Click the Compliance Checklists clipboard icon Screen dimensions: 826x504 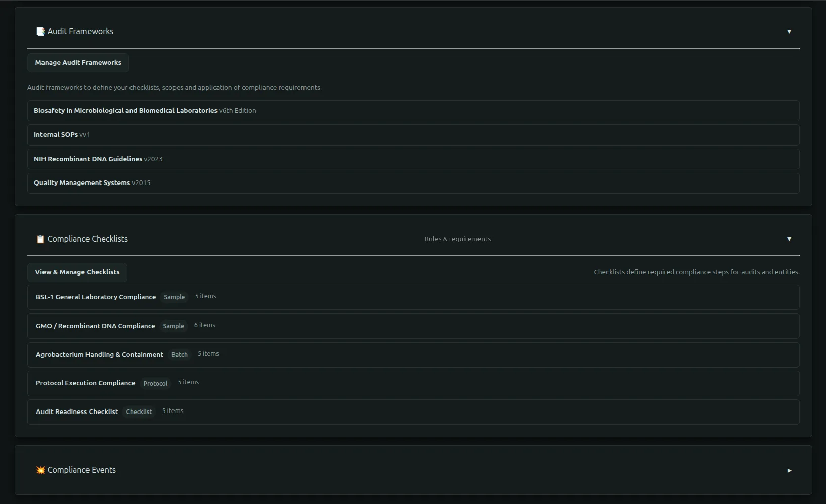(x=40, y=239)
